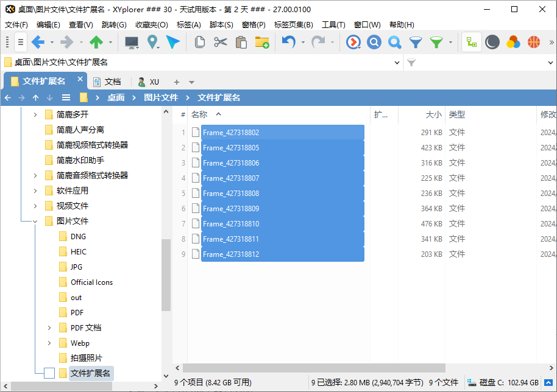
Task: Open the address bar dropdown arrow
Action: coord(397,62)
